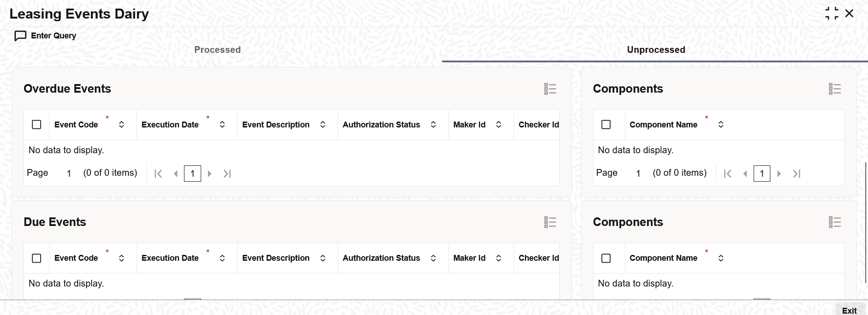Tick select-all checkbox in Due Events table
Image resolution: width=868 pixels, height=315 pixels.
[37, 258]
